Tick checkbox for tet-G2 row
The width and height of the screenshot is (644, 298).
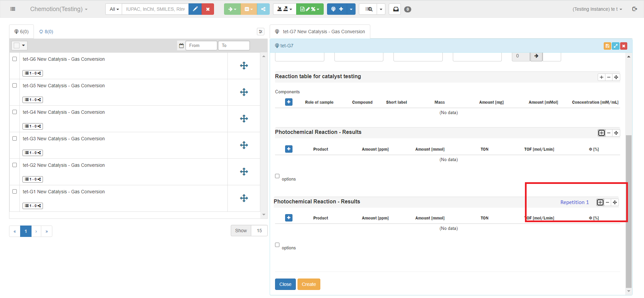pyautogui.click(x=15, y=165)
